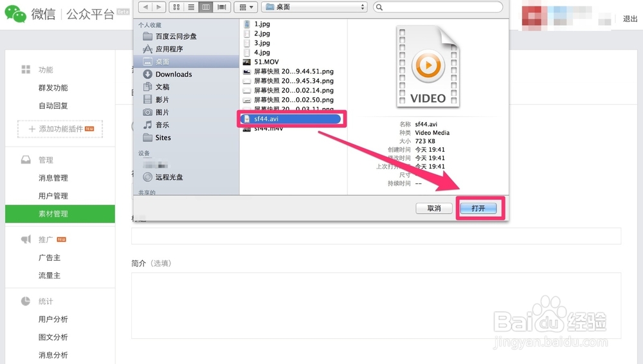Click the 取消 cancel button
Image resolution: width=643 pixels, height=364 pixels.
coord(434,208)
